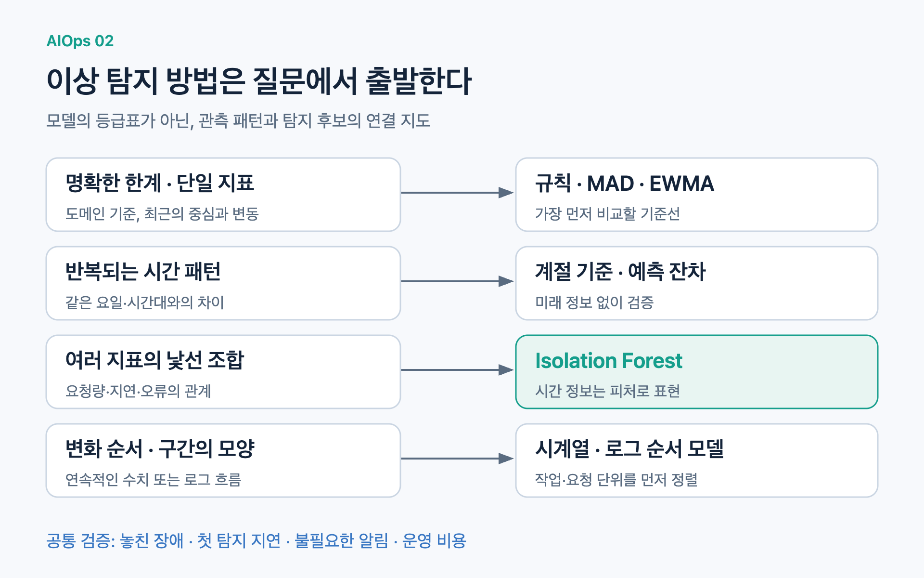924x578 pixels.
Task: Select the main title 이상 탐지 방법은 질문에서 출발한다
Action: click(x=259, y=80)
